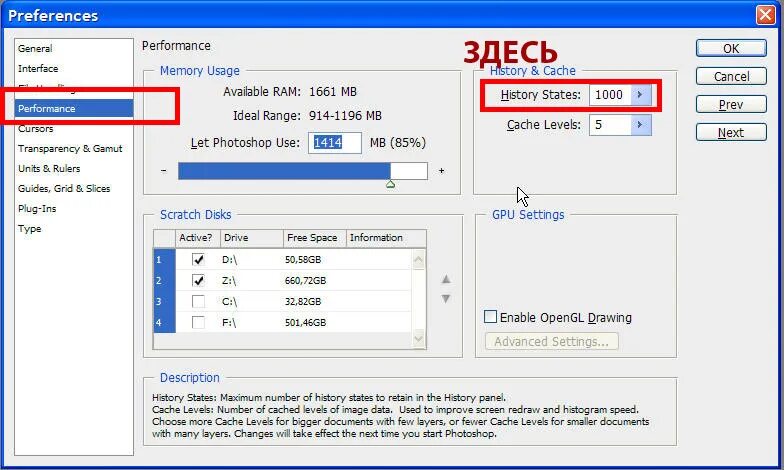Viewport: 784px width, 470px height.
Task: Select scratch disk row number 3
Action: [x=164, y=302]
